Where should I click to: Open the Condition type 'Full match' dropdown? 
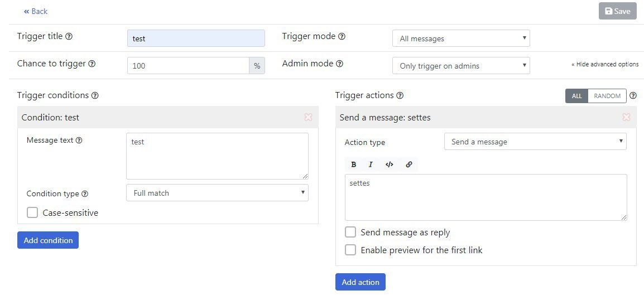217,193
